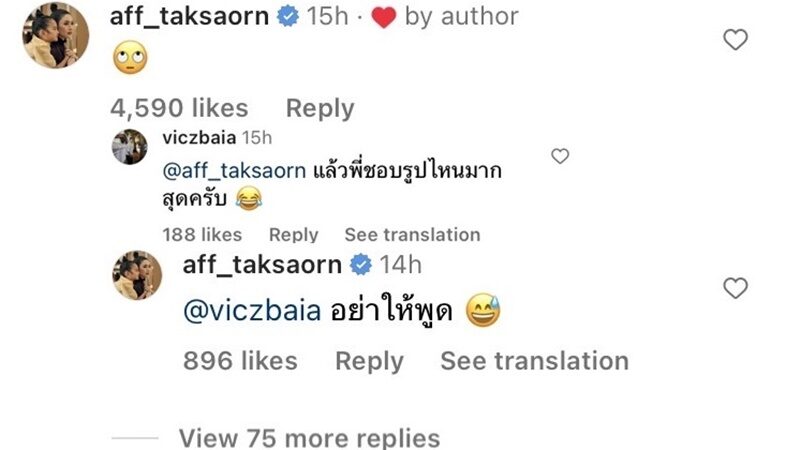Click the verified badge beside the 14h timestamp
Image resolution: width=800 pixels, height=450 pixels.
[x=361, y=265]
